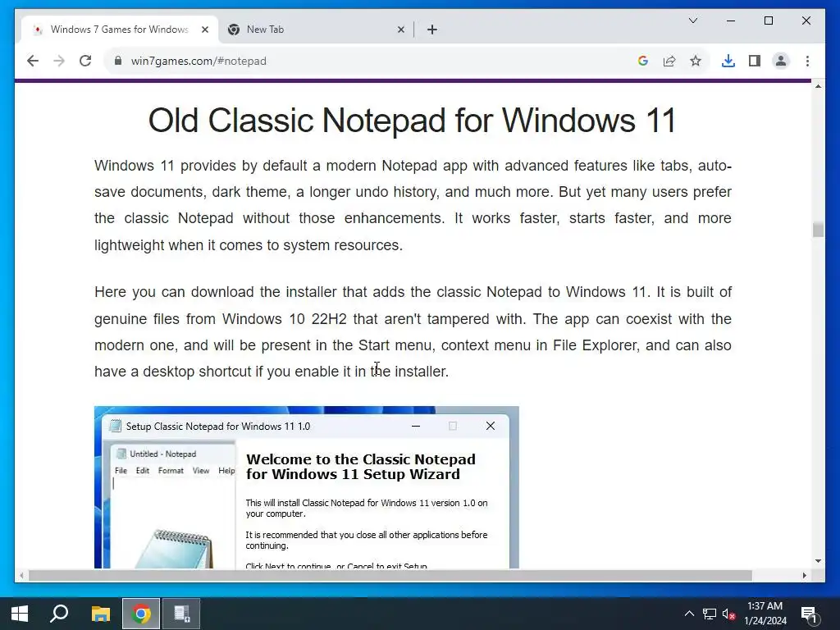Image resolution: width=840 pixels, height=630 pixels.
Task: Click the Classic Notepad setup screenshot image
Action: [x=307, y=487]
